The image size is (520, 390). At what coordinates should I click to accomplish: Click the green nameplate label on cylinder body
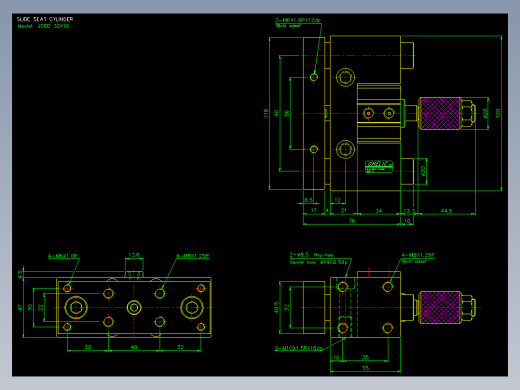(x=379, y=166)
